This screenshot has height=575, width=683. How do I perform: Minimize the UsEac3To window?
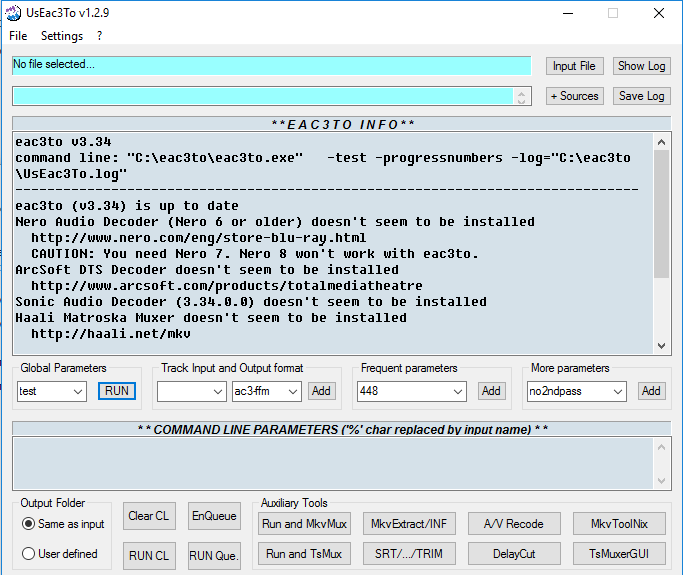click(x=568, y=13)
